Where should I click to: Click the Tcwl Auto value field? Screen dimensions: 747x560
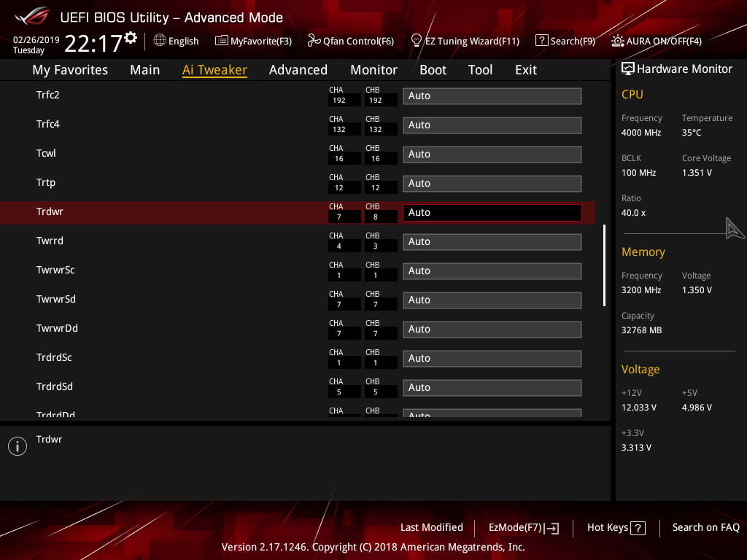coord(492,155)
